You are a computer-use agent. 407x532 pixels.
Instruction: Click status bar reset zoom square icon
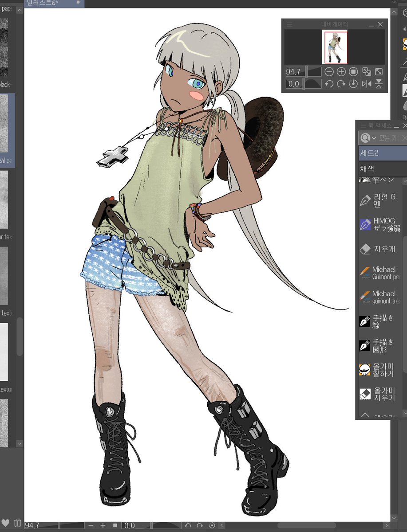[115, 525]
